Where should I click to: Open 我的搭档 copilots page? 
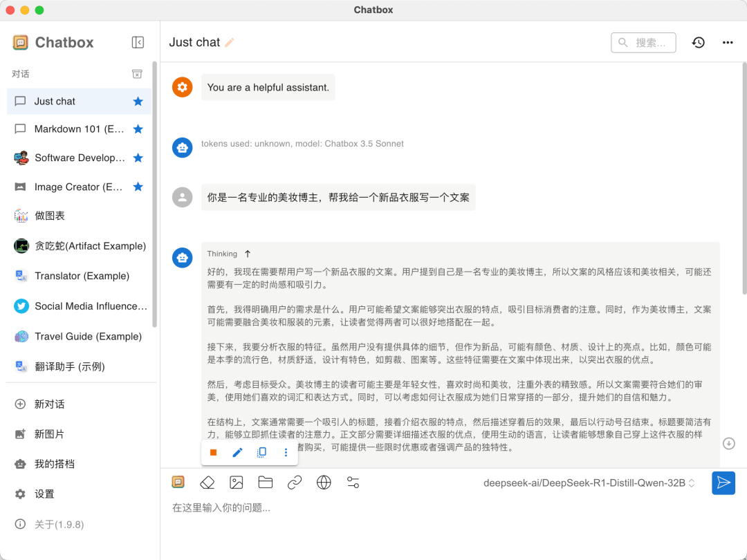click(x=79, y=465)
